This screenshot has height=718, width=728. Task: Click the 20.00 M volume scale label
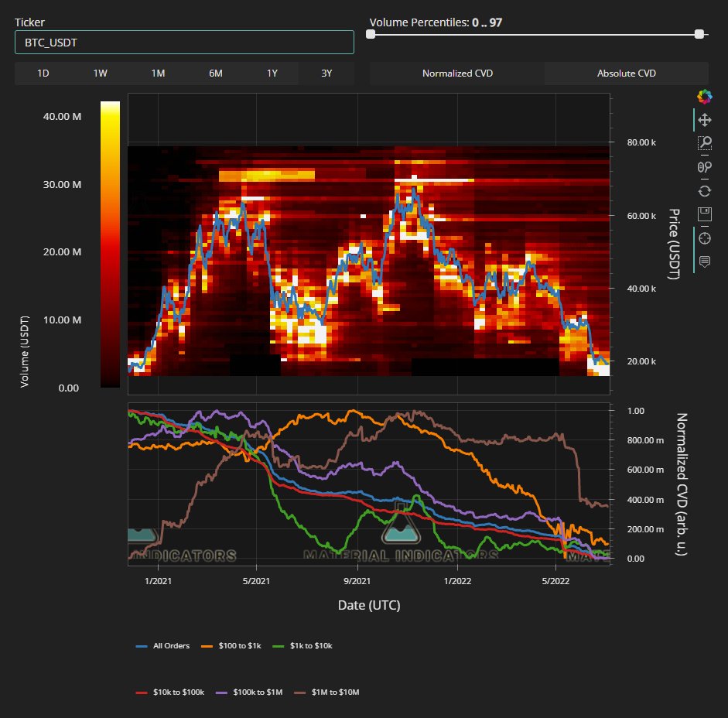(x=62, y=251)
